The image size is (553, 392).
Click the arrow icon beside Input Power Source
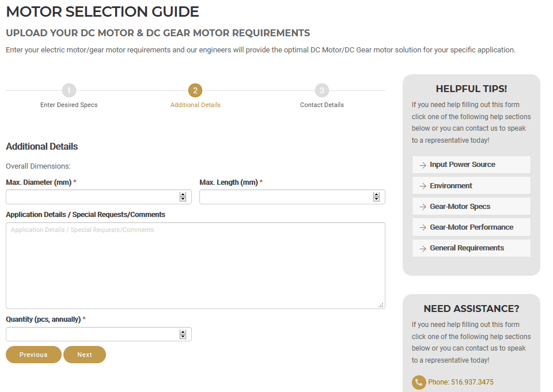coord(423,165)
